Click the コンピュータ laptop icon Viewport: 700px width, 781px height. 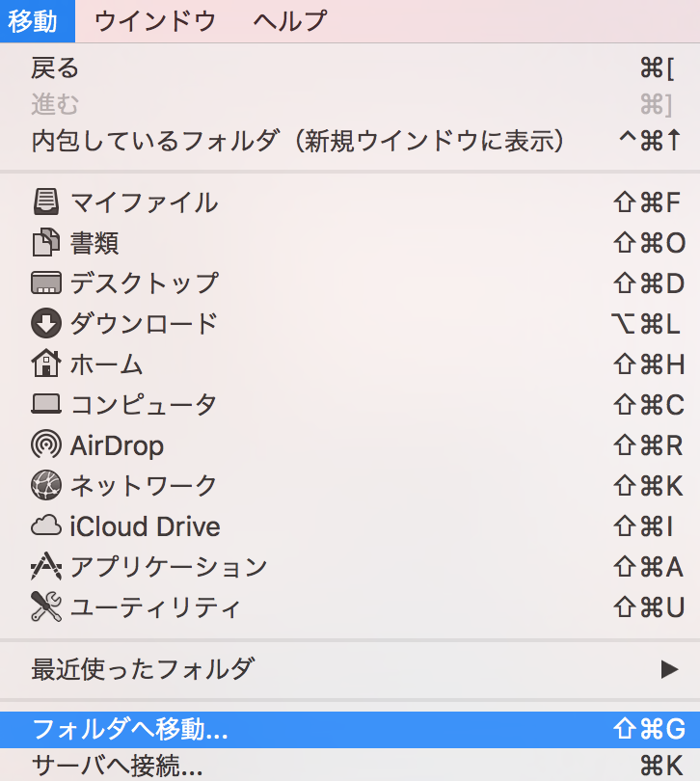point(45,405)
